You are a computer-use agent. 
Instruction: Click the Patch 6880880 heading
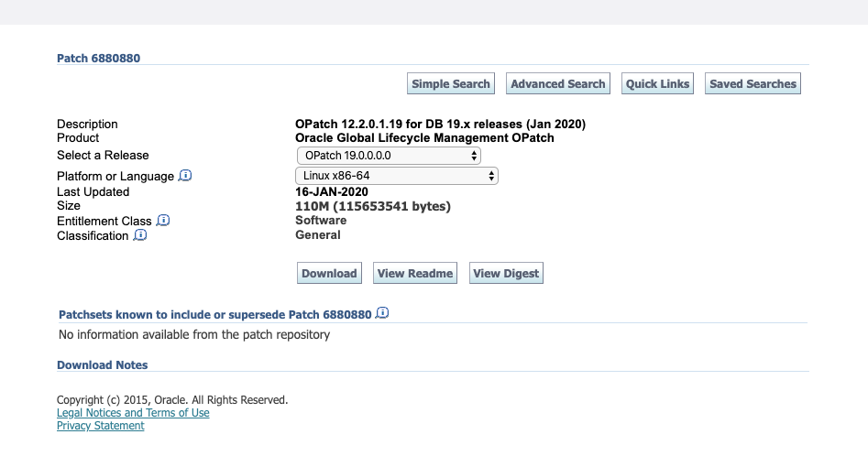99,58
